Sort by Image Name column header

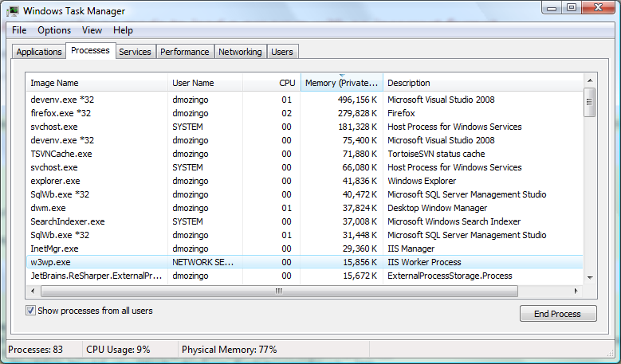(97, 83)
